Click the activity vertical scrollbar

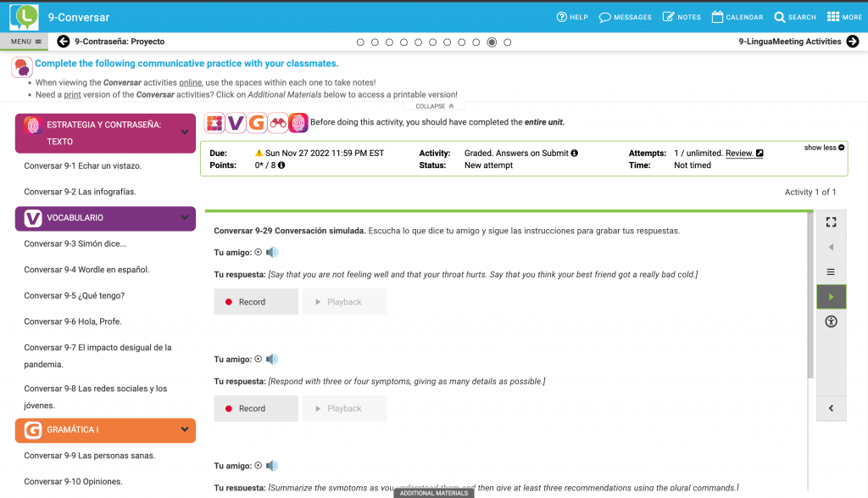[810, 297]
